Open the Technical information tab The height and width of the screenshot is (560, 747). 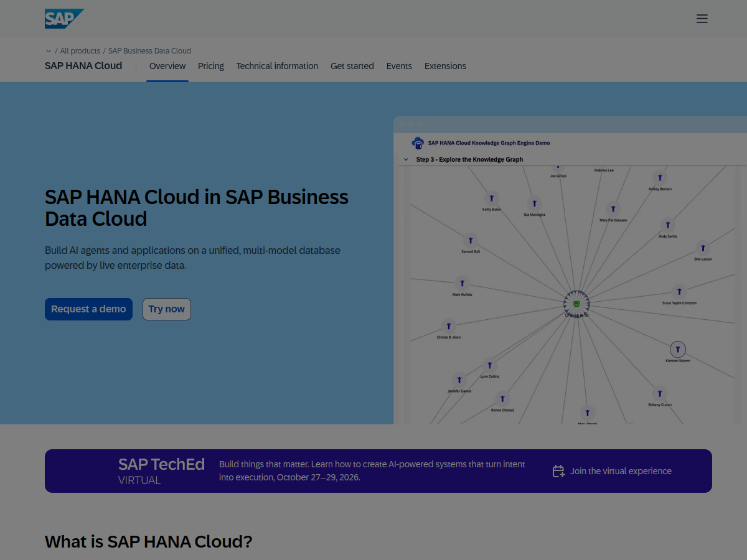click(277, 66)
